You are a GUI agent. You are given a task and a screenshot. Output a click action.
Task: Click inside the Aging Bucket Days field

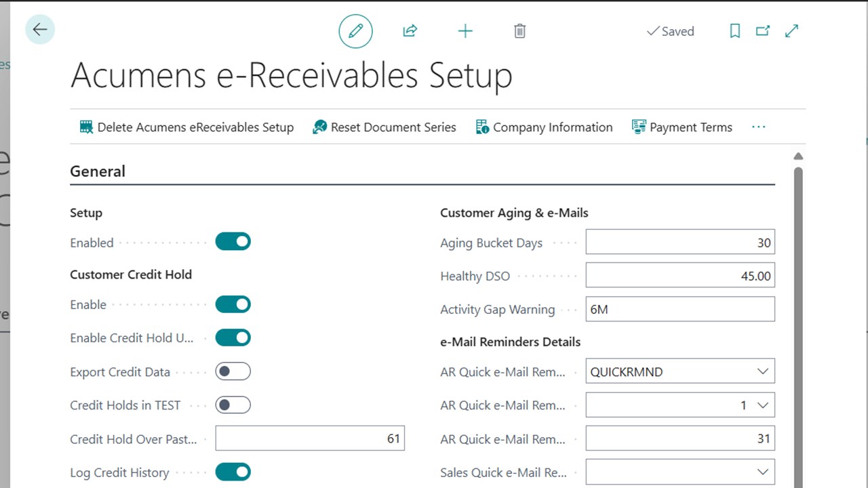click(x=678, y=242)
